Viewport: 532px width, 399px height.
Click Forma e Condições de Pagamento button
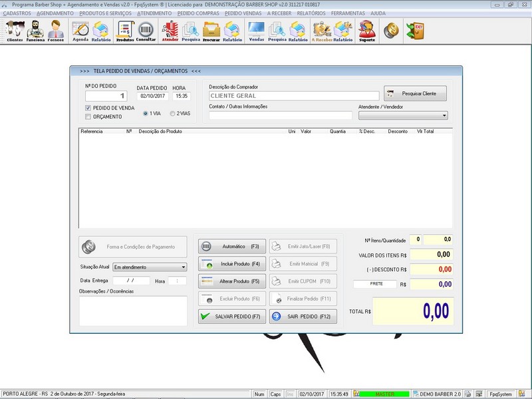(132, 247)
